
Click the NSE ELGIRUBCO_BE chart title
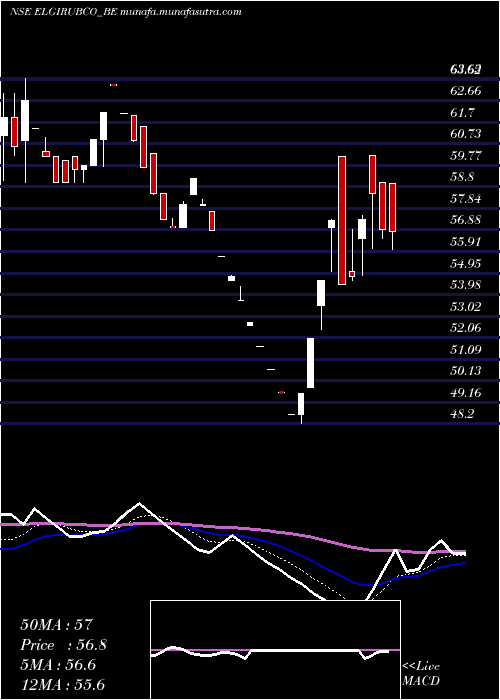click(x=126, y=12)
